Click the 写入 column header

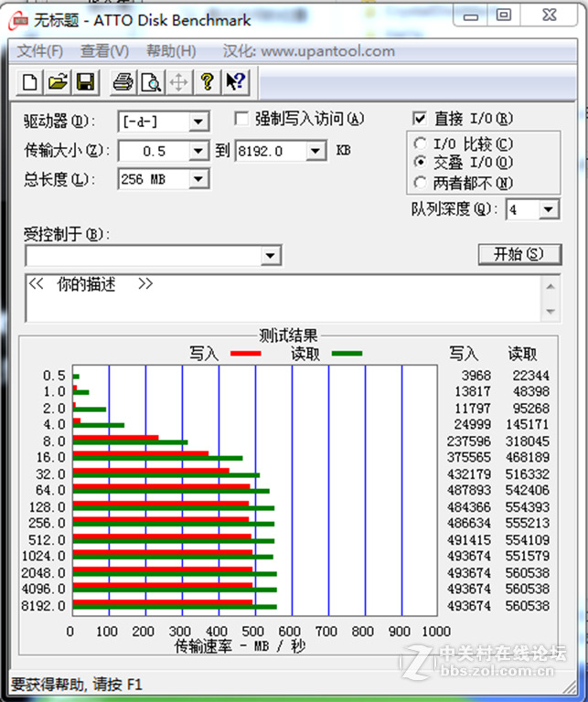pos(464,354)
